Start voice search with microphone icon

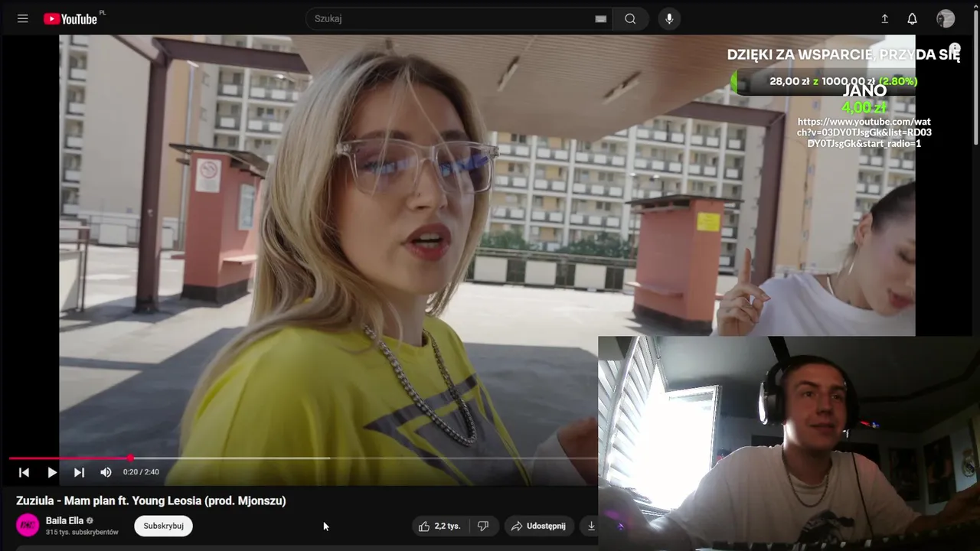tap(669, 19)
